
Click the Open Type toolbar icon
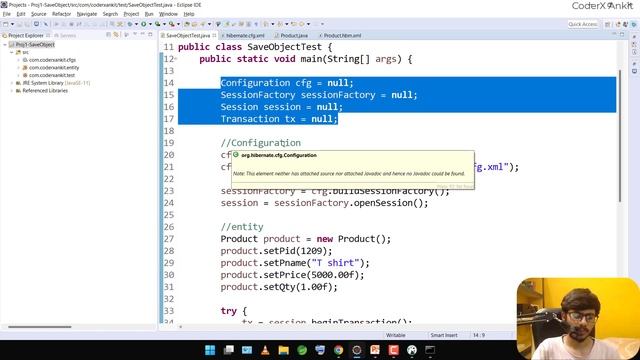(187, 24)
